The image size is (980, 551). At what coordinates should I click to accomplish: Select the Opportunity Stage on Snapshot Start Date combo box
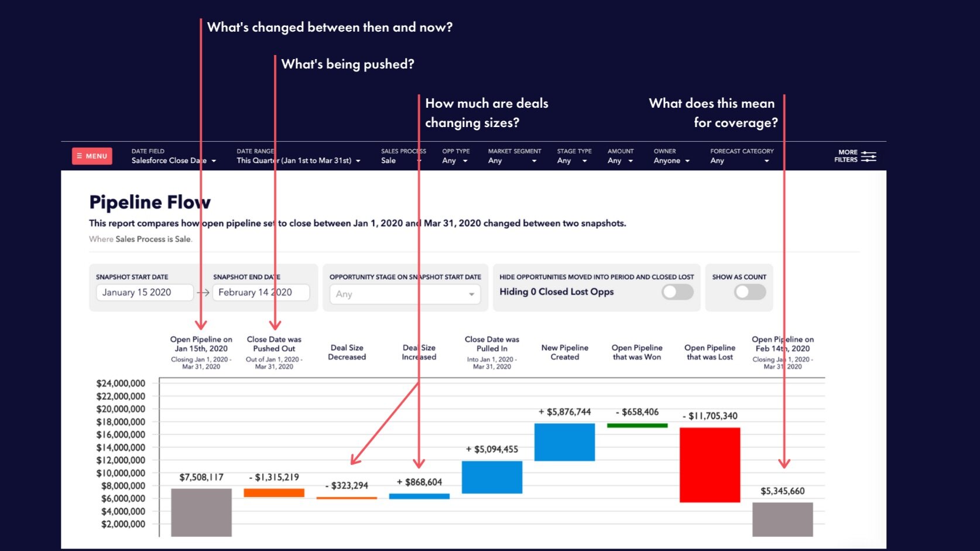pyautogui.click(x=405, y=294)
